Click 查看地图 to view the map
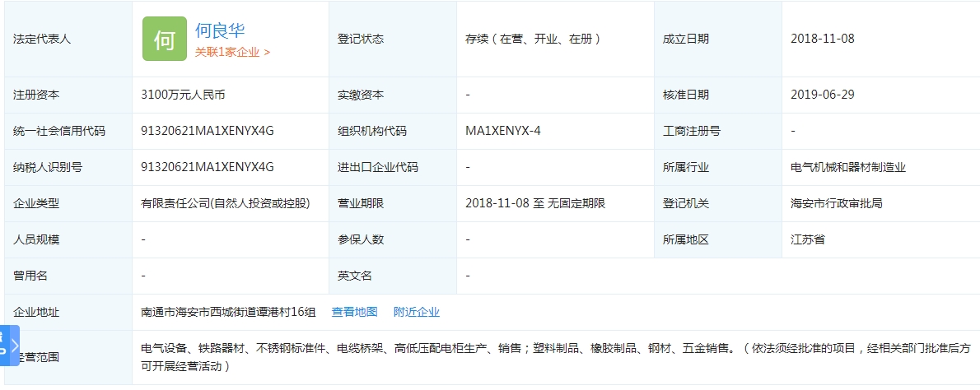Screen dimensions: 980x390 point(354,312)
